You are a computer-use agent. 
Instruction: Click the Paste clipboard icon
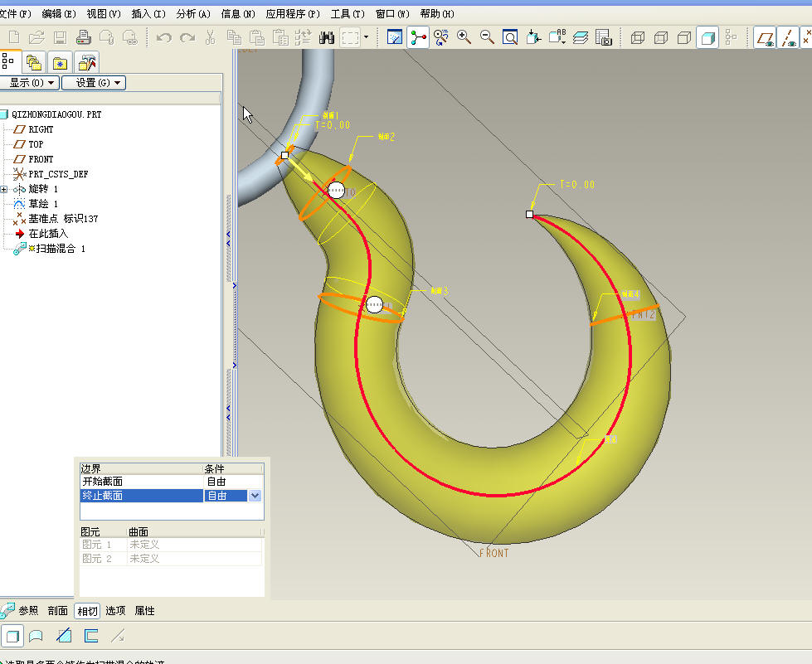tap(257, 37)
